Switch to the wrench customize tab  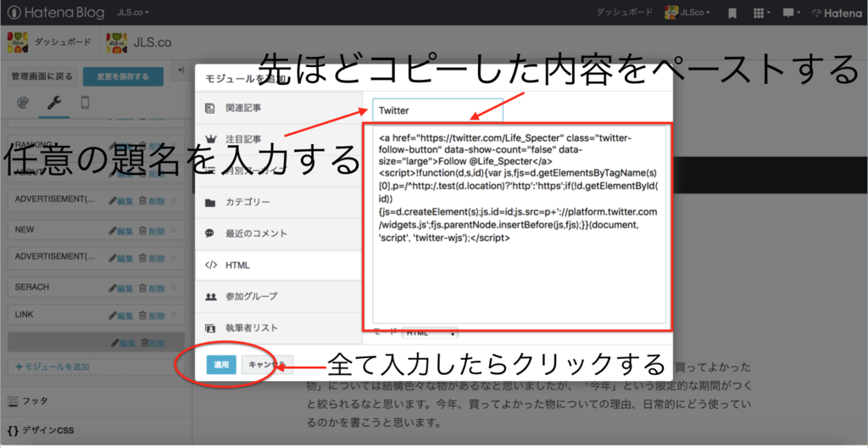pos(54,104)
